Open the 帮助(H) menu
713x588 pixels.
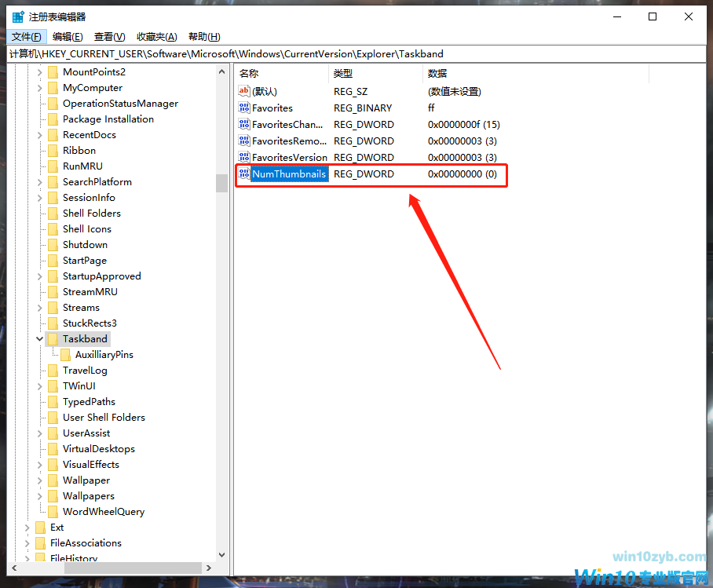[205, 37]
